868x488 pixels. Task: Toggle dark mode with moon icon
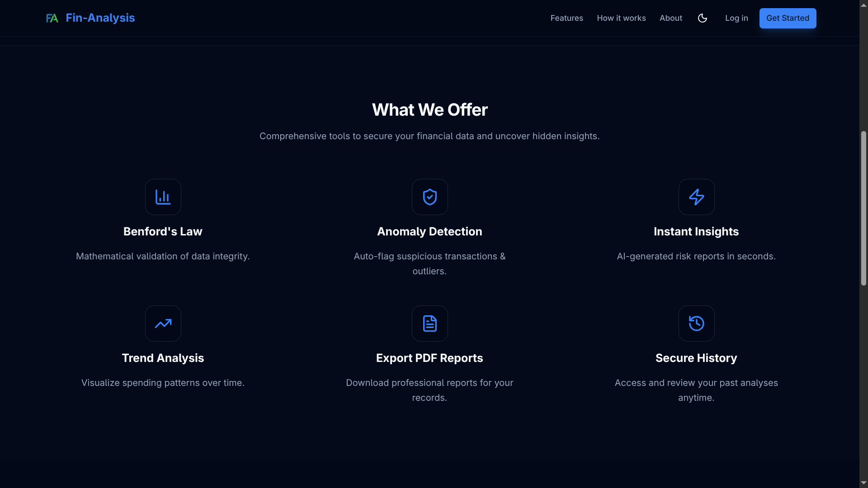[x=702, y=18]
